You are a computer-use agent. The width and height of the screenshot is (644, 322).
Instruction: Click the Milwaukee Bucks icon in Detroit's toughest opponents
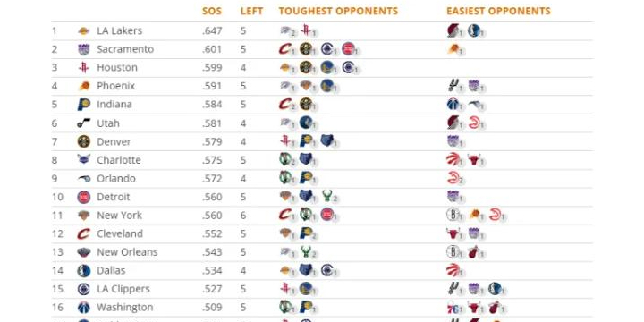point(327,196)
